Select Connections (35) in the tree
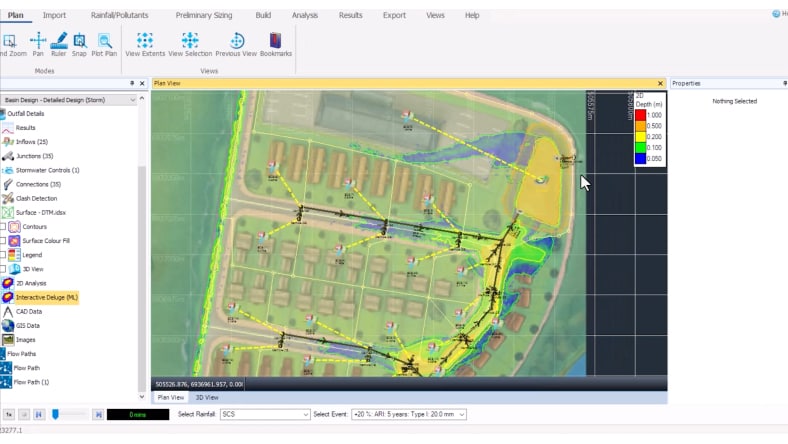The height and width of the screenshot is (444, 788). click(x=38, y=184)
